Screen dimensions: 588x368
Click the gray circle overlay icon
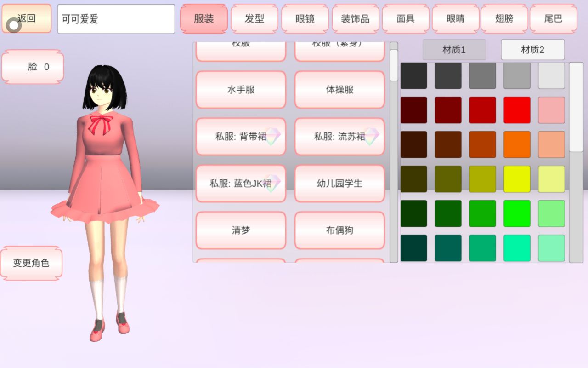click(14, 25)
